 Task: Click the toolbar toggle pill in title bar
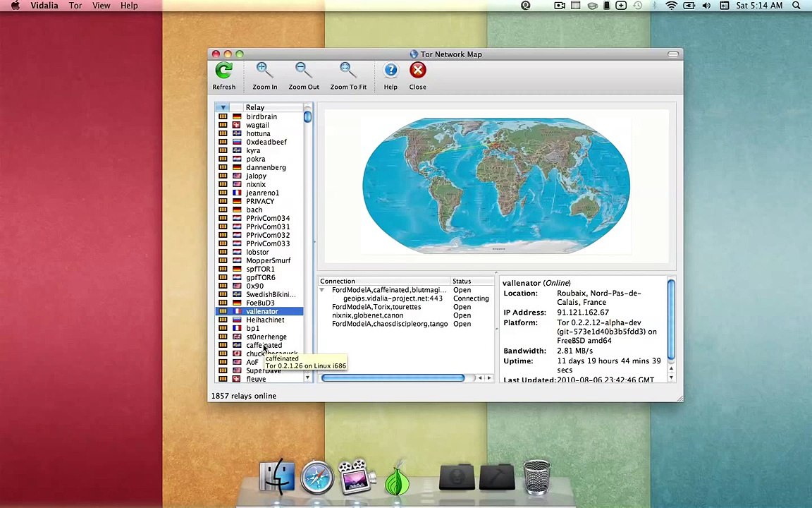click(672, 54)
